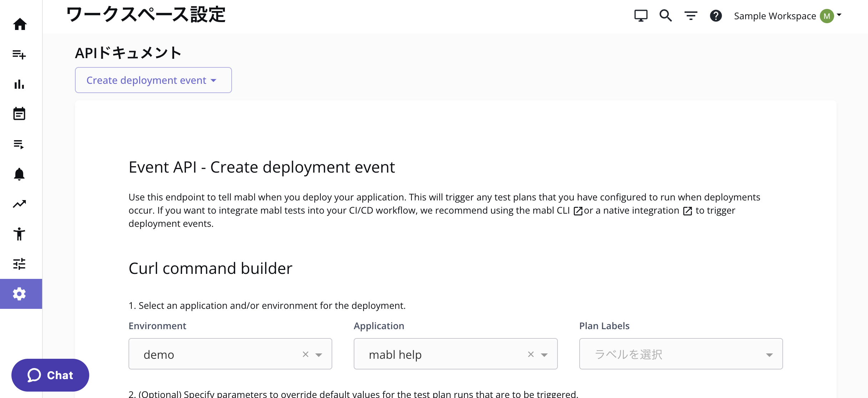Image resolution: width=868 pixels, height=398 pixels.
Task: Open the insights trend line icon
Action: tap(19, 204)
